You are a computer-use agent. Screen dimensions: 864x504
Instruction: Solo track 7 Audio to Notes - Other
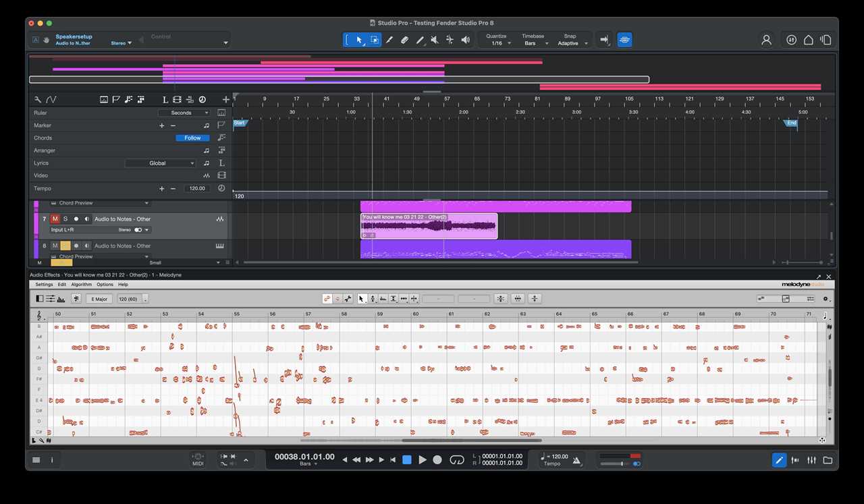(65, 219)
